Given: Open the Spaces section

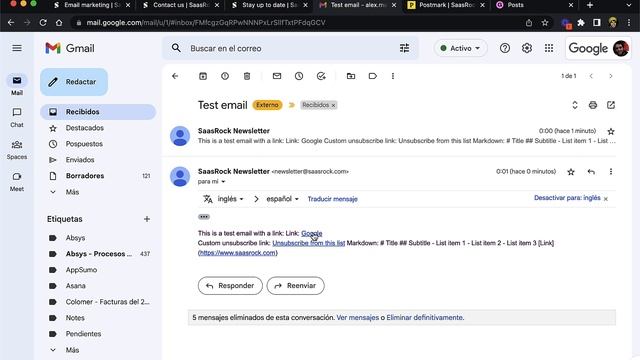Looking at the screenshot, I should tap(17, 150).
